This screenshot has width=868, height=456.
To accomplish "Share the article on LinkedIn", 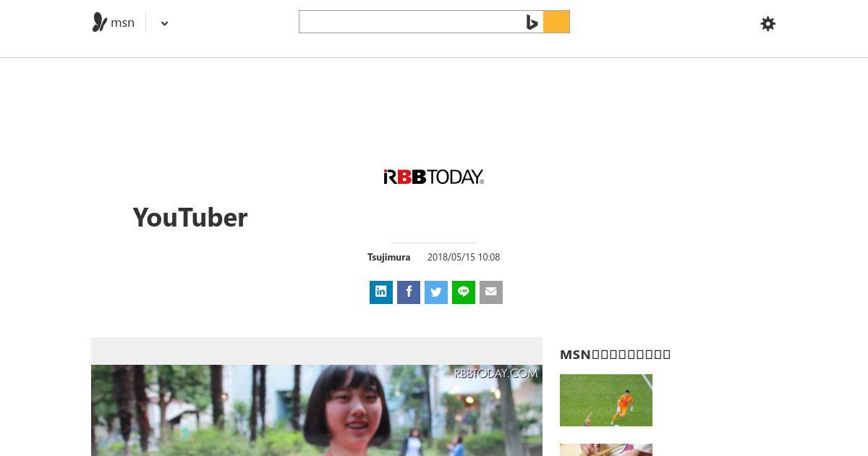I will pos(381,292).
